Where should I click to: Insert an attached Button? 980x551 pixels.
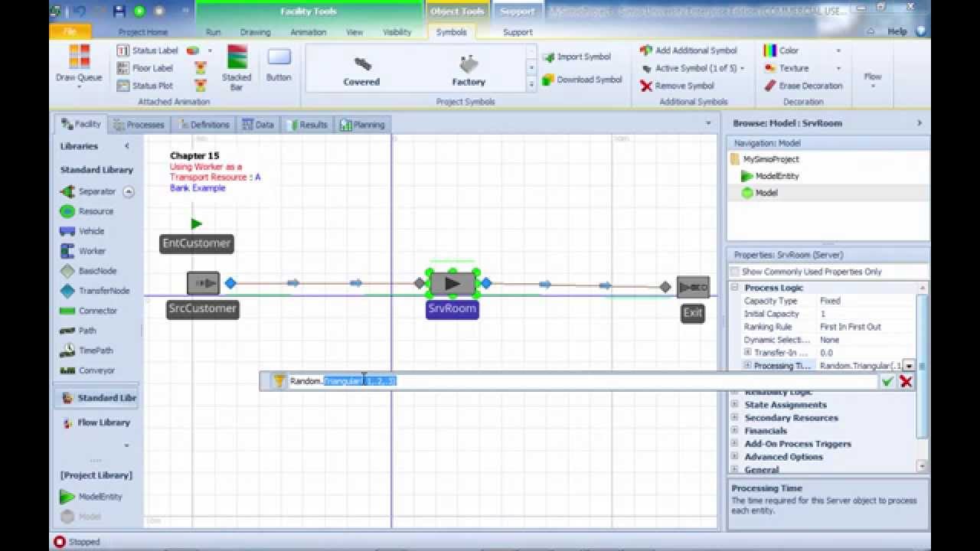pos(279,65)
